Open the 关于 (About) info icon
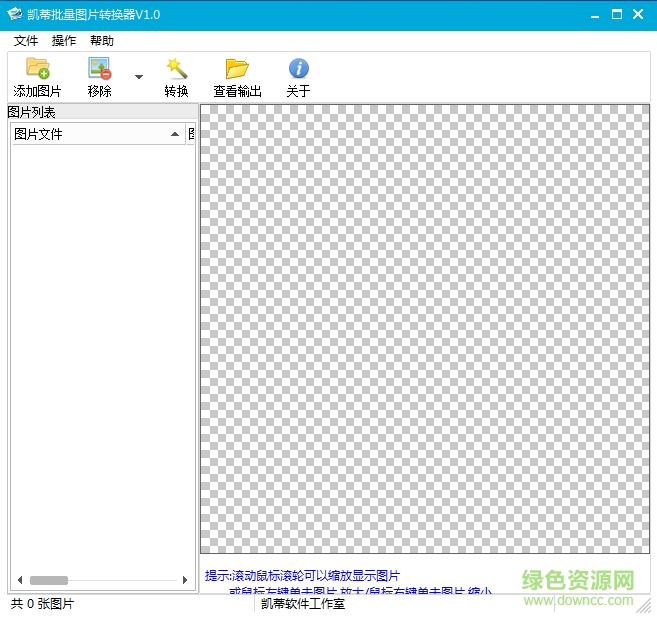 (x=298, y=69)
